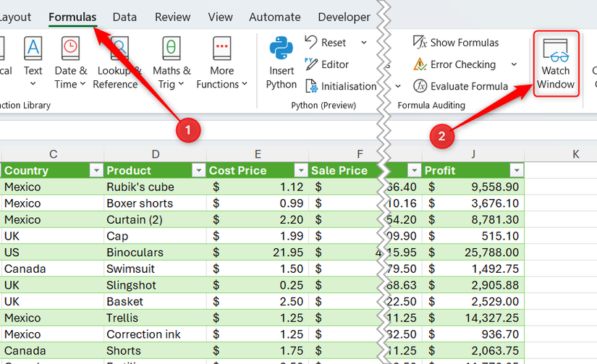597x364 pixels.
Task: Open the Product column filter dropdown
Action: [x=198, y=171]
